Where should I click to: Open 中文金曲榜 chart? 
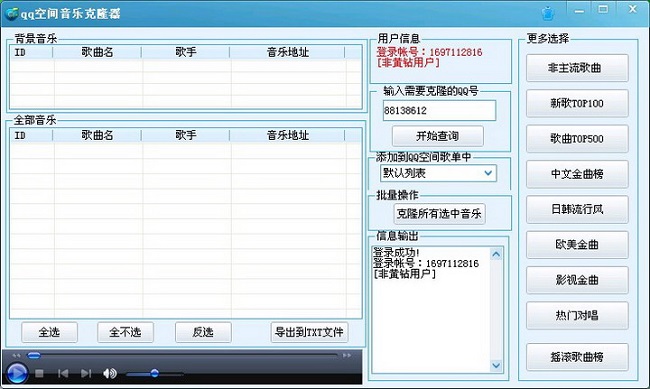[577, 174]
